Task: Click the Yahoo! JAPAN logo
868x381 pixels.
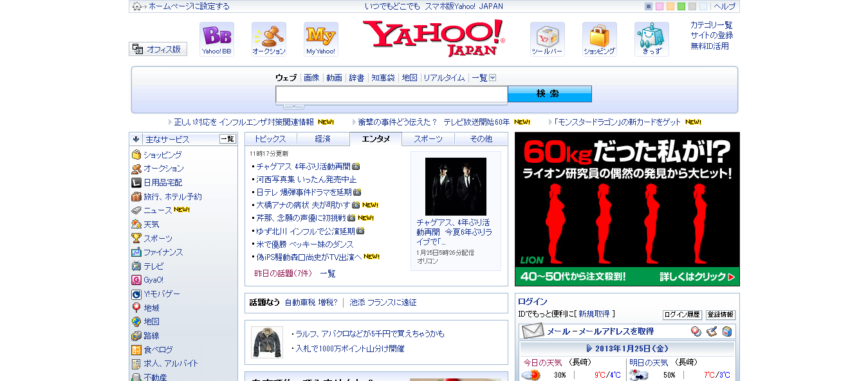Action: click(434, 39)
